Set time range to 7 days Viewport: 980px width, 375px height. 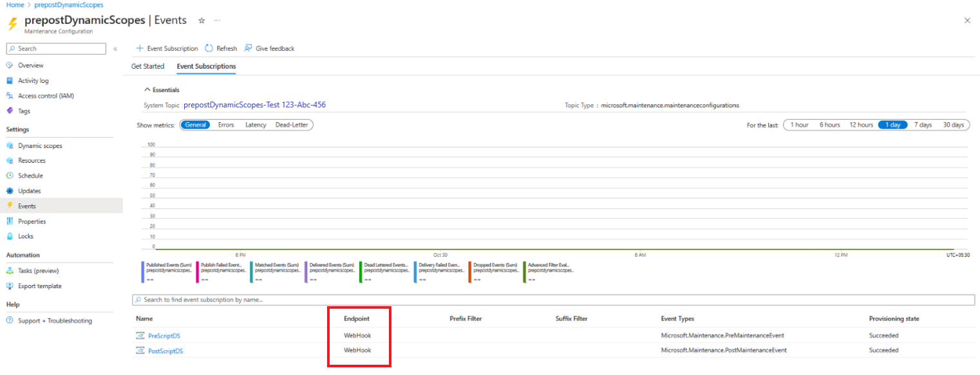coord(923,125)
